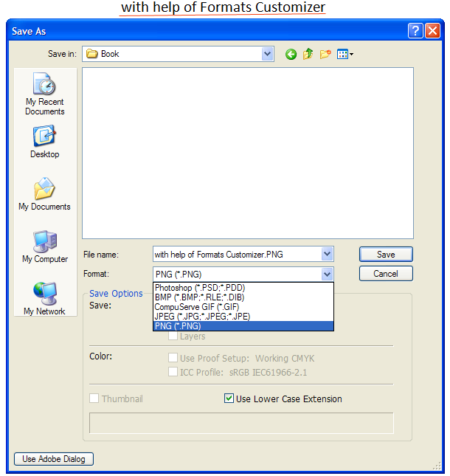Screen dimensions: 450x476
Task: Toggle the Thumbnail checkbox
Action: (94, 399)
